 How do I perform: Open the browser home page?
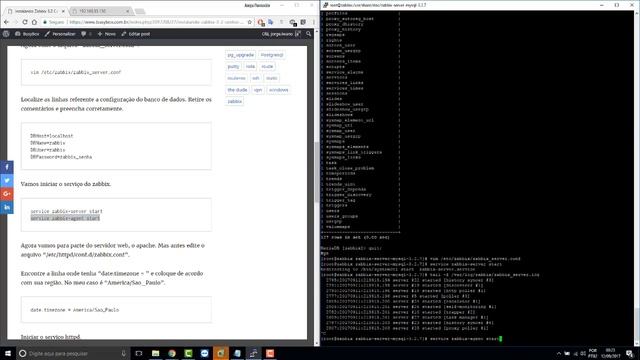[34, 22]
